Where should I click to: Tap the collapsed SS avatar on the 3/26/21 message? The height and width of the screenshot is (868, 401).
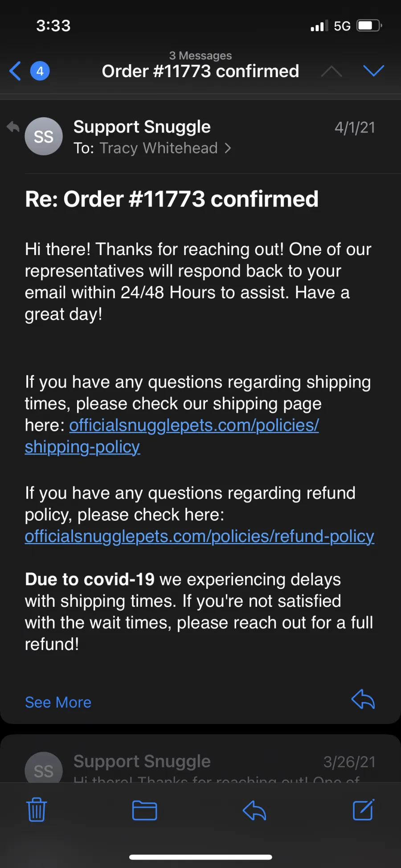pyautogui.click(x=44, y=769)
